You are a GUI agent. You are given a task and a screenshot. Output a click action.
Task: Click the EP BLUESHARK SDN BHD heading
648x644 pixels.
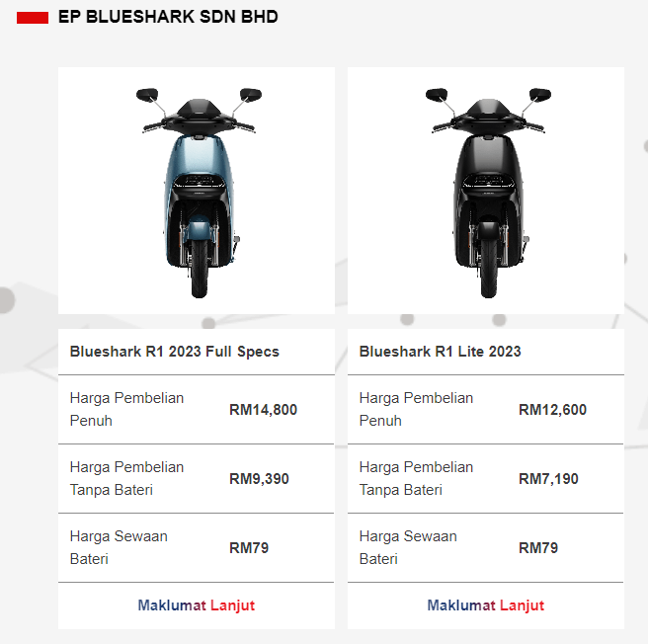click(x=168, y=17)
